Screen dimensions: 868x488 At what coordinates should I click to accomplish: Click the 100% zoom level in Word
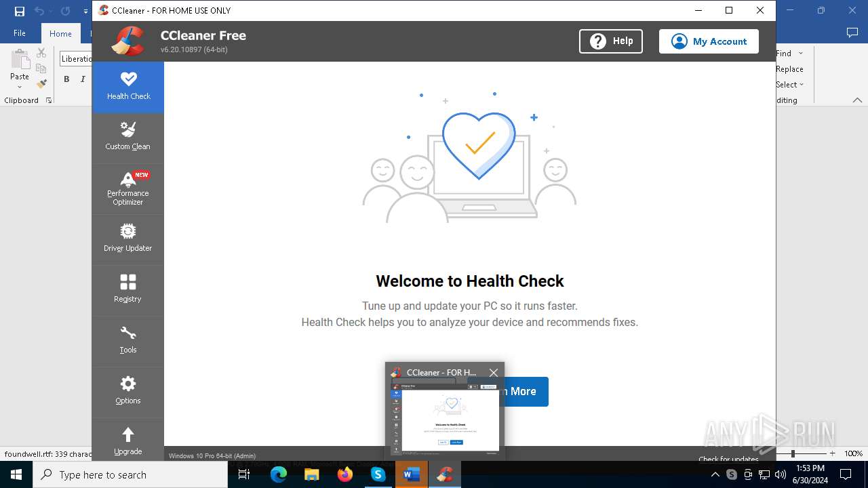pyautogui.click(x=853, y=453)
